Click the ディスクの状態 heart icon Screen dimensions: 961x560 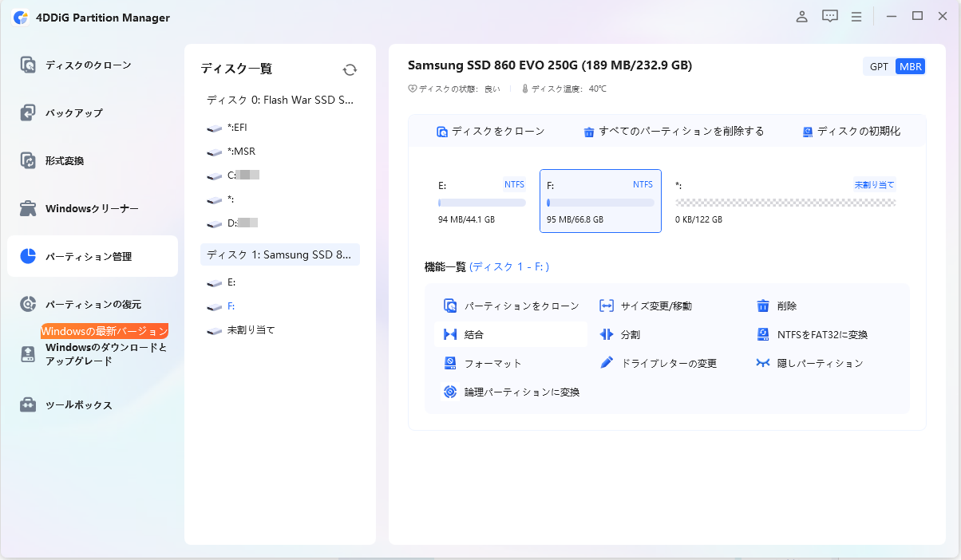(x=412, y=89)
